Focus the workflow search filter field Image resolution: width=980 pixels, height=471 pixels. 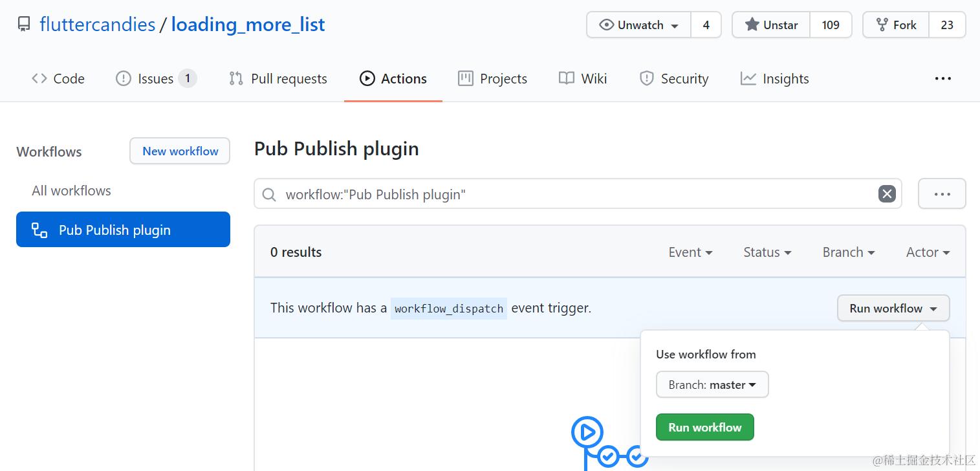click(578, 194)
